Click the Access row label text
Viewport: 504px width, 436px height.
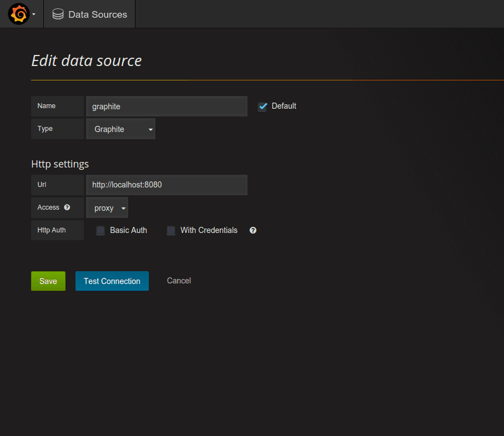click(48, 207)
